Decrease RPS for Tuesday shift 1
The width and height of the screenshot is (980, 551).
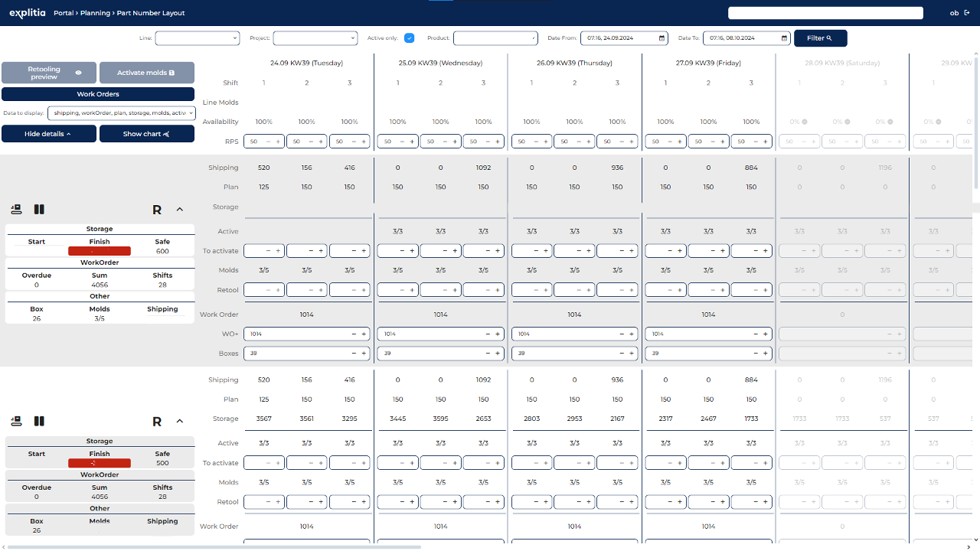(268, 142)
